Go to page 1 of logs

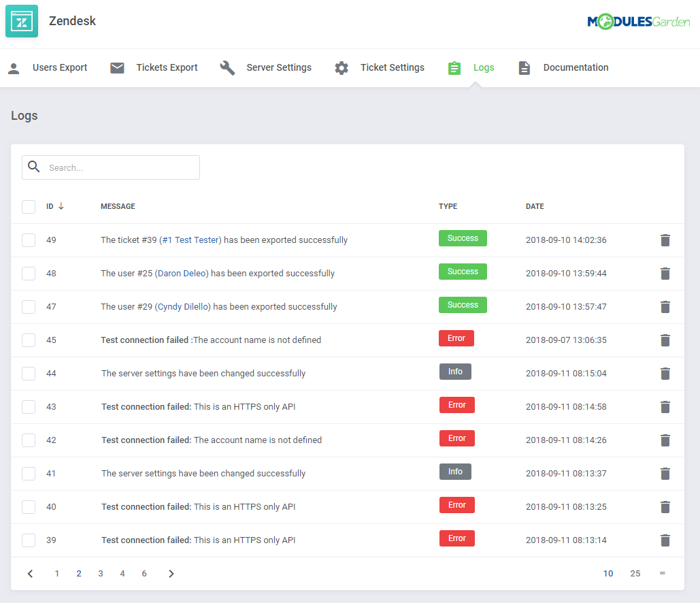tap(57, 574)
